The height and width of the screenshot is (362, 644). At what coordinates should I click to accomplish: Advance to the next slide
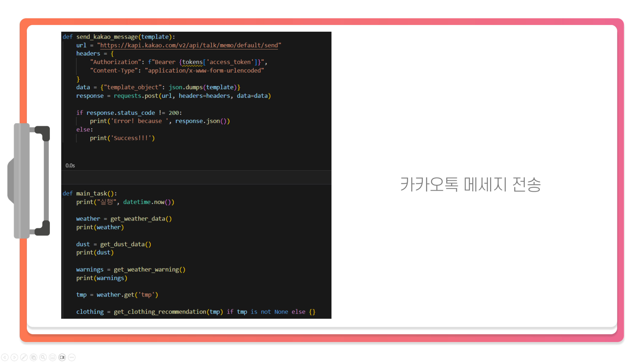click(14, 357)
